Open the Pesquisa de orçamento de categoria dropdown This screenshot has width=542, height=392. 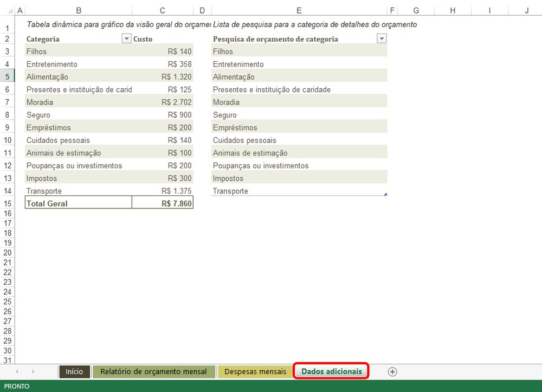pyautogui.click(x=382, y=38)
